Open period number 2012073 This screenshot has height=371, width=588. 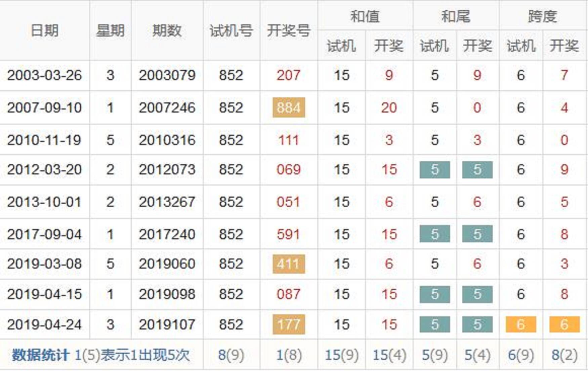pos(167,169)
